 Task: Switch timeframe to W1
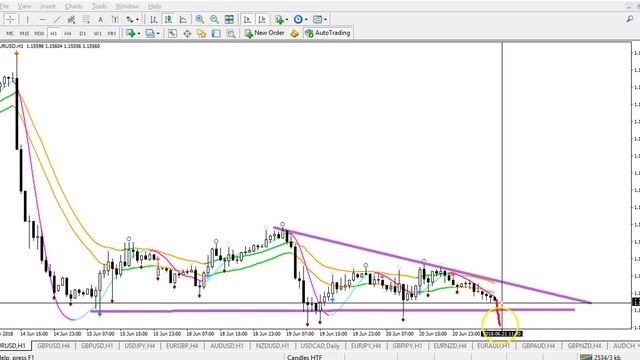97,33
